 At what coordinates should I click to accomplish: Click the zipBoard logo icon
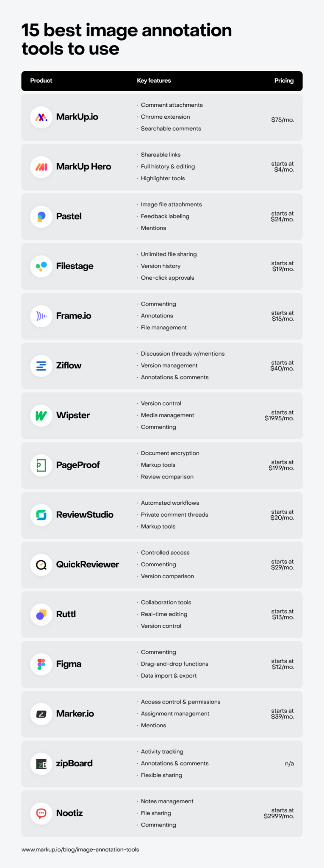point(41,764)
